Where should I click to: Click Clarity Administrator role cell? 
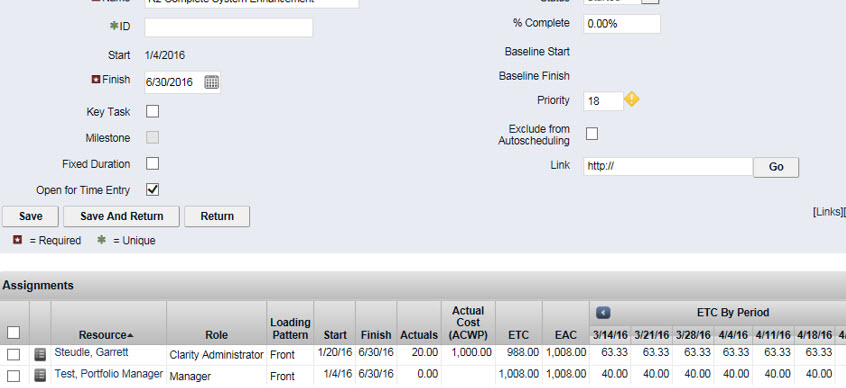(216, 355)
